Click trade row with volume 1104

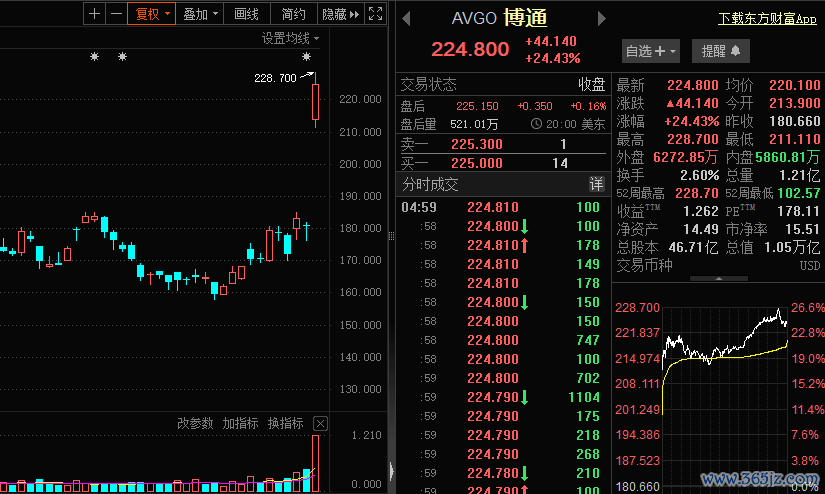[x=502, y=397]
